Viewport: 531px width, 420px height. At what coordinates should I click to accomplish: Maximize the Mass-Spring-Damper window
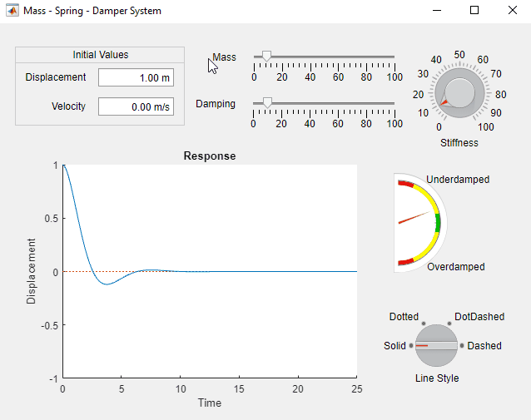click(474, 11)
